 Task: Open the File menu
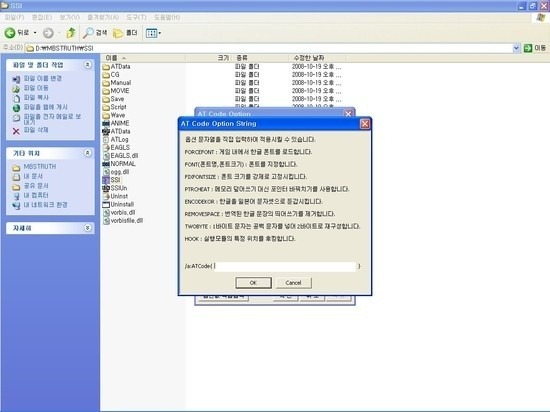(x=14, y=17)
